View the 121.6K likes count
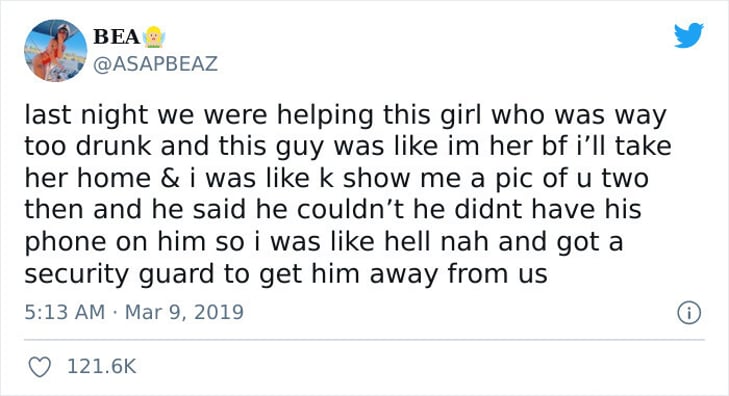Screen dimensions: 729x396 point(102,367)
